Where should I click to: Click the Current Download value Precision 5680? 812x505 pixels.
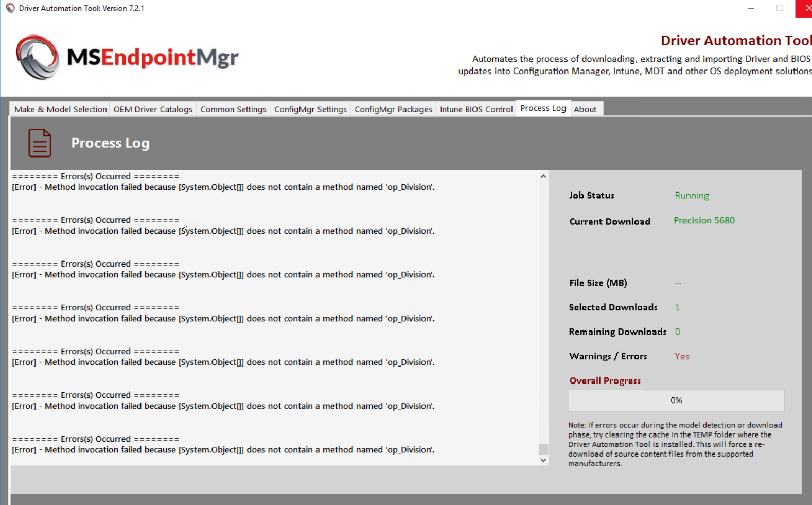coord(704,220)
